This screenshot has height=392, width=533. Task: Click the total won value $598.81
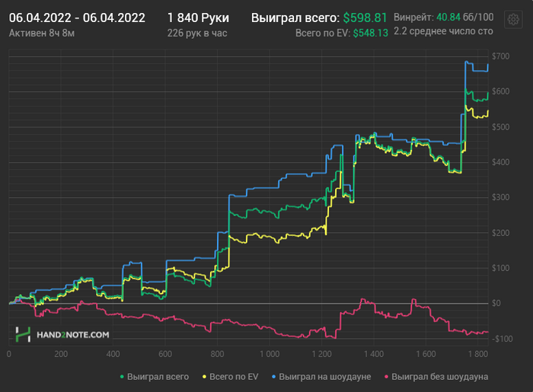coord(365,18)
